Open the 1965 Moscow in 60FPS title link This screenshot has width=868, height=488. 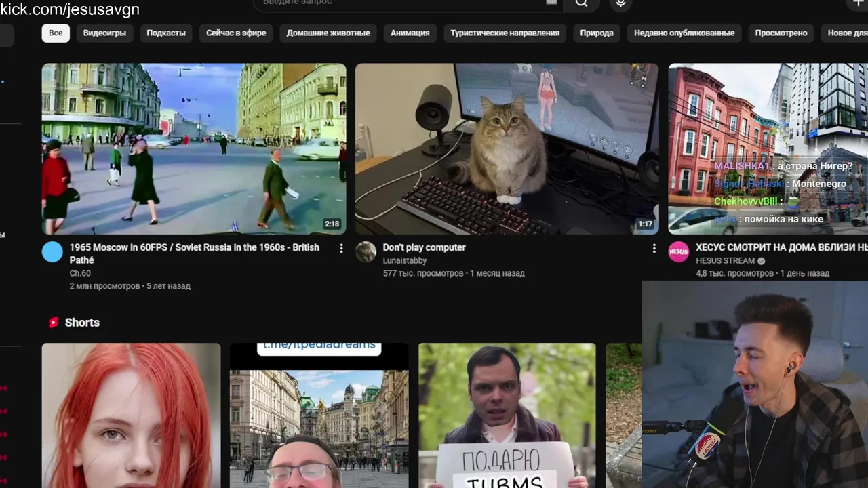pos(195,253)
